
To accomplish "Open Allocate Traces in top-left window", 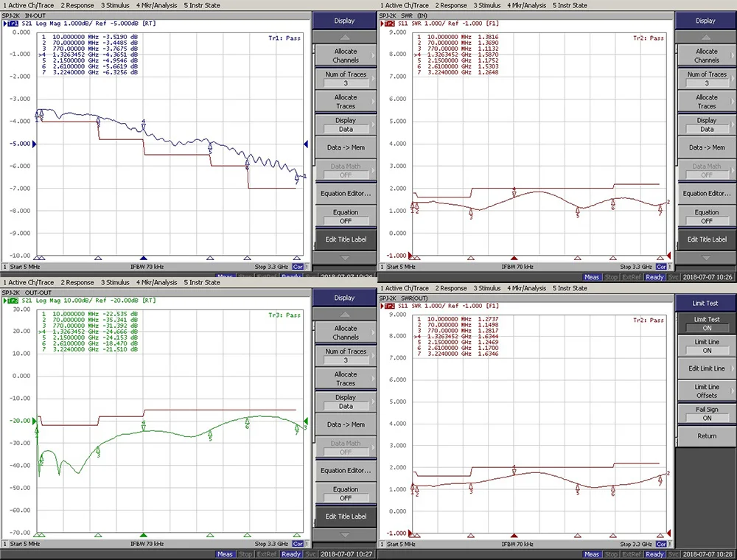I will pyautogui.click(x=346, y=102).
